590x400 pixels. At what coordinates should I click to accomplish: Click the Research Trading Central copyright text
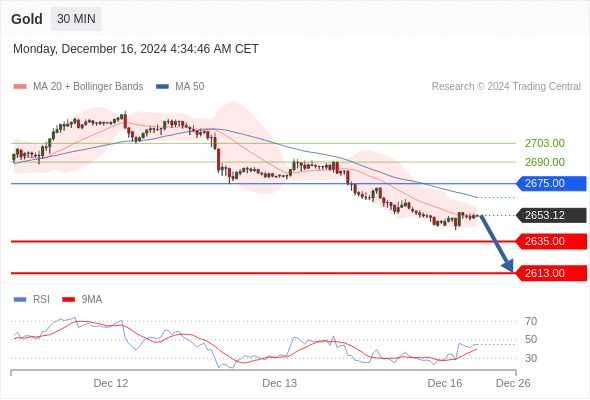506,87
